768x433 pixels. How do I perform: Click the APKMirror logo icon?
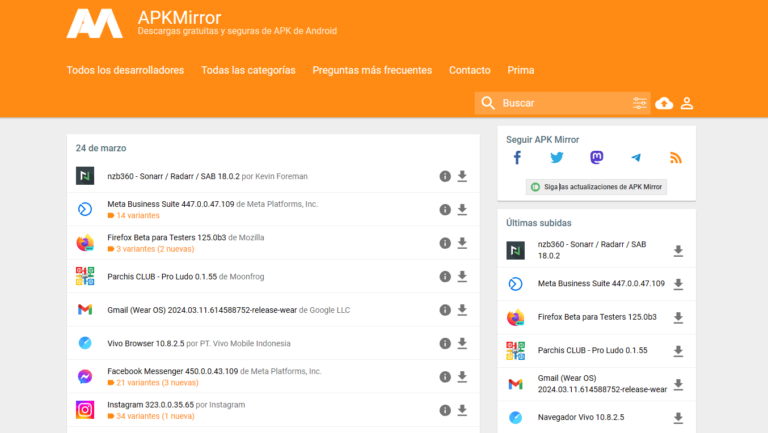tap(94, 24)
